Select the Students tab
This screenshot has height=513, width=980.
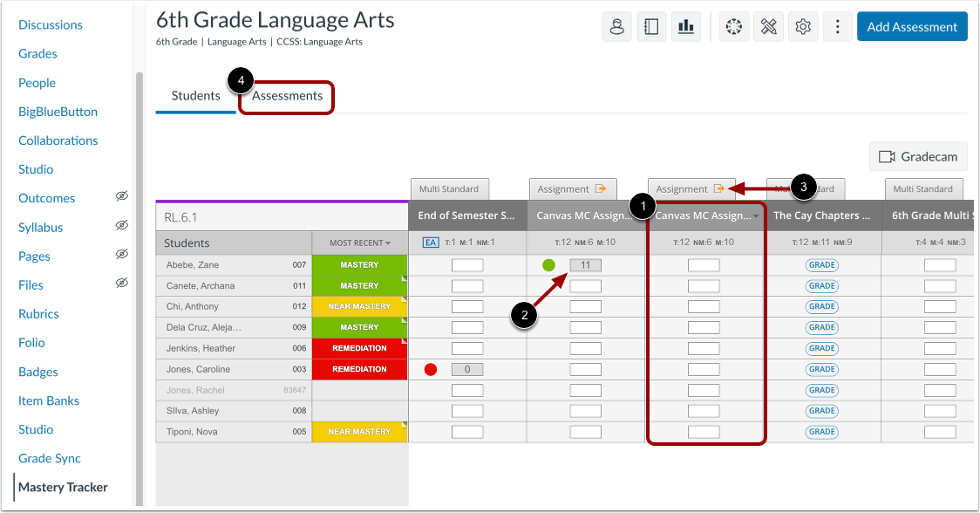coord(195,95)
